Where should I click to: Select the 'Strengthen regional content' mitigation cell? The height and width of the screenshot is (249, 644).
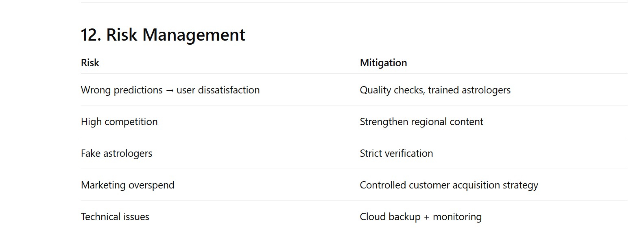point(421,122)
